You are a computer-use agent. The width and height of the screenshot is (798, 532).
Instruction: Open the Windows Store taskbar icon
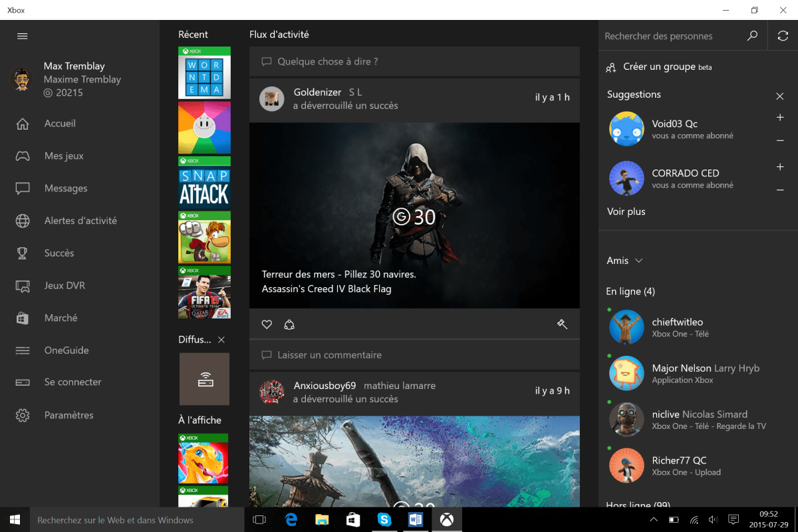click(x=353, y=519)
